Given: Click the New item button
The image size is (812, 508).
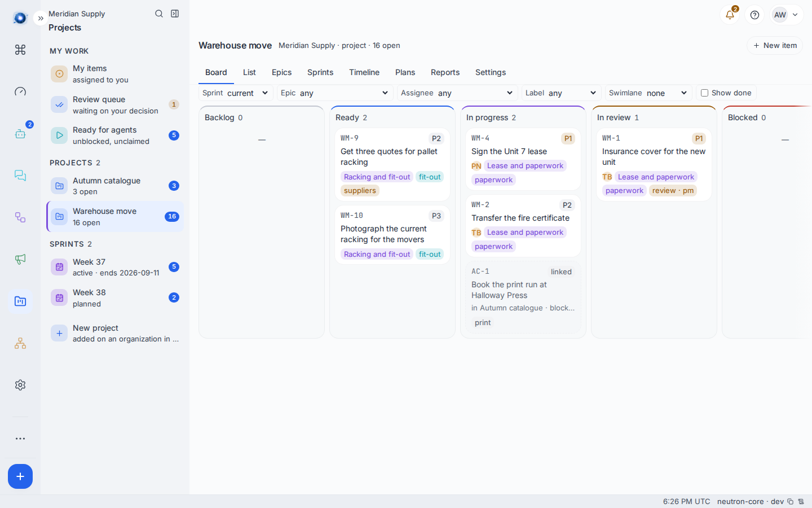Looking at the screenshot, I should click(x=775, y=45).
